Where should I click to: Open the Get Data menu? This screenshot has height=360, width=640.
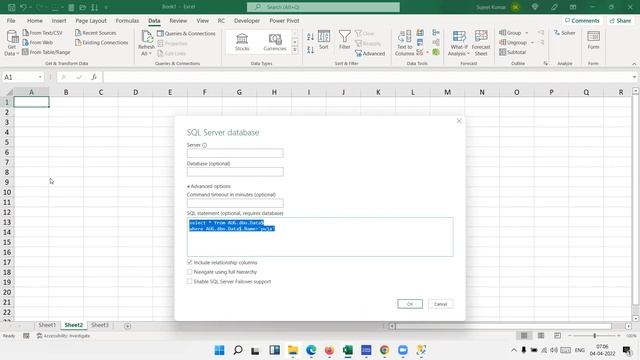click(11, 42)
